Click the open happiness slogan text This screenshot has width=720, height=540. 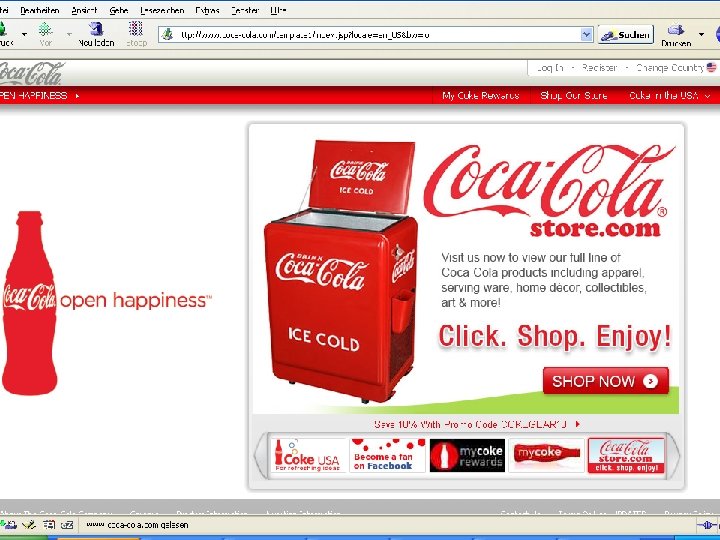136,300
